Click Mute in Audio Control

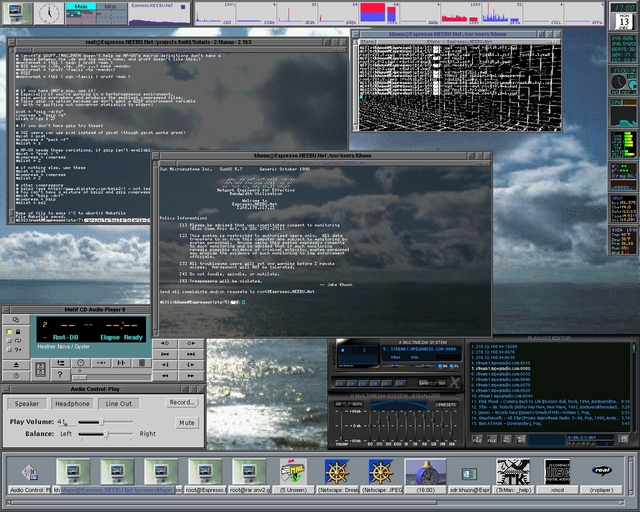pyautogui.click(x=187, y=423)
